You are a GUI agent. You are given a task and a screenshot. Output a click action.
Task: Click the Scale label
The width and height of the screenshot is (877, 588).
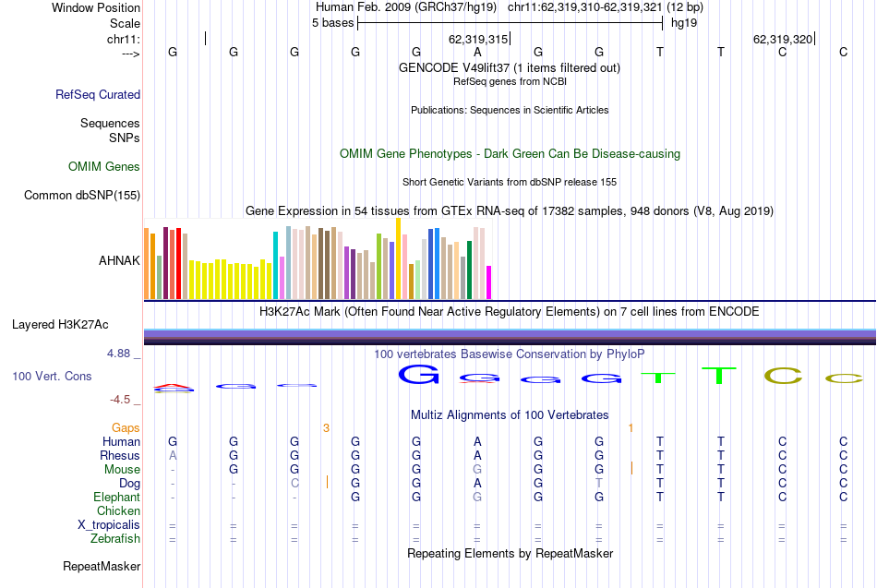click(x=126, y=23)
